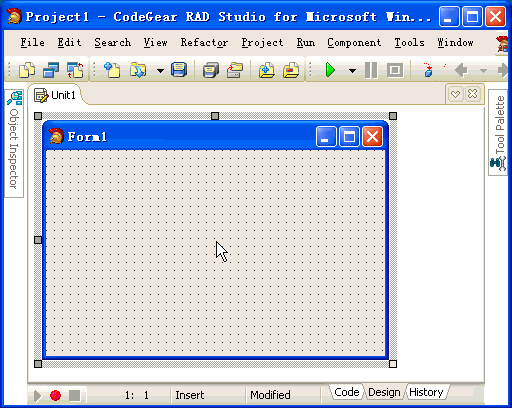The width and height of the screenshot is (512, 408).
Task: Click the Program Reset stop icon
Action: [x=395, y=70]
